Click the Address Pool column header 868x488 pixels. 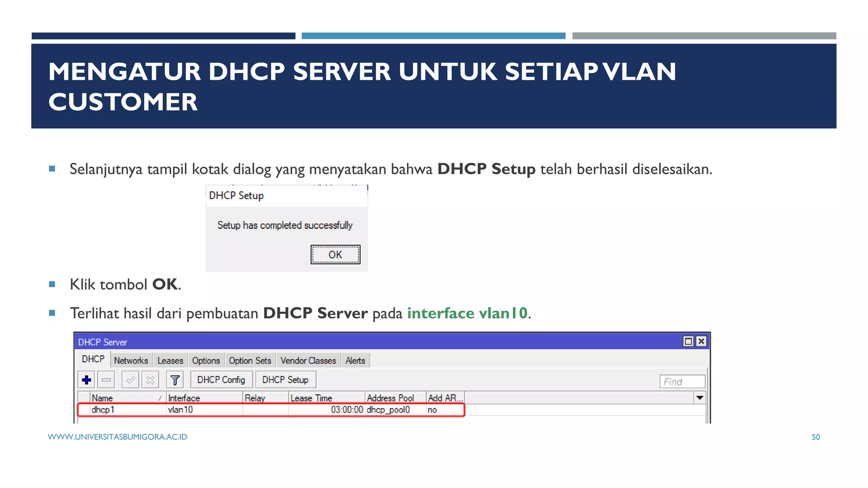[395, 398]
